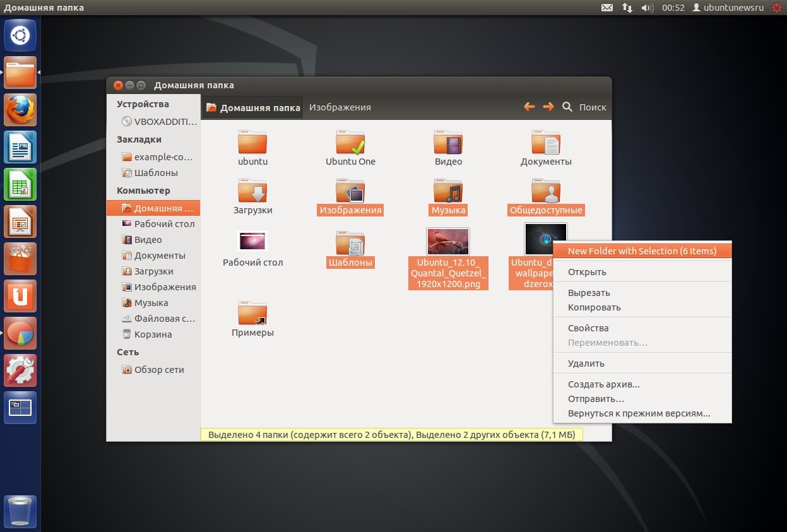This screenshot has height=532, width=787.
Task: Open LibreOffice Calc from the launcher
Action: (21, 184)
